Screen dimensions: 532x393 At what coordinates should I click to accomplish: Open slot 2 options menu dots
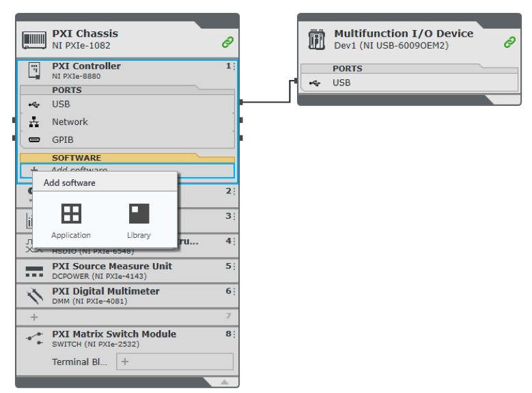tap(234, 191)
